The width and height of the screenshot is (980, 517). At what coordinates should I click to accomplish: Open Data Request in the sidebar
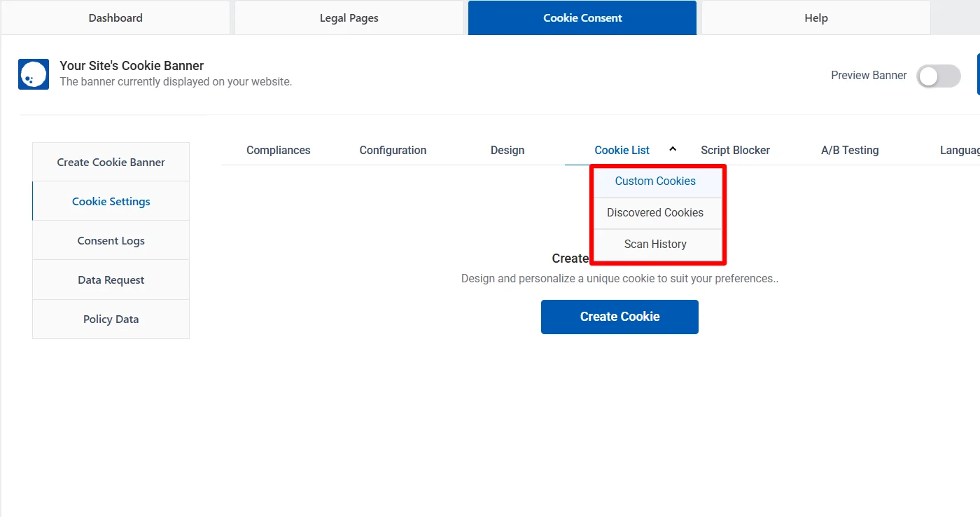pos(111,280)
